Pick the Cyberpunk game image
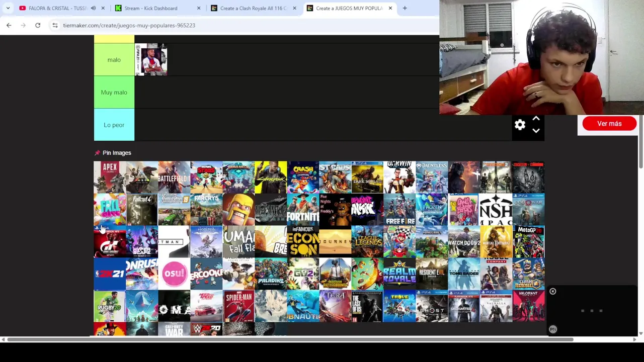644x362 pixels. tap(271, 177)
